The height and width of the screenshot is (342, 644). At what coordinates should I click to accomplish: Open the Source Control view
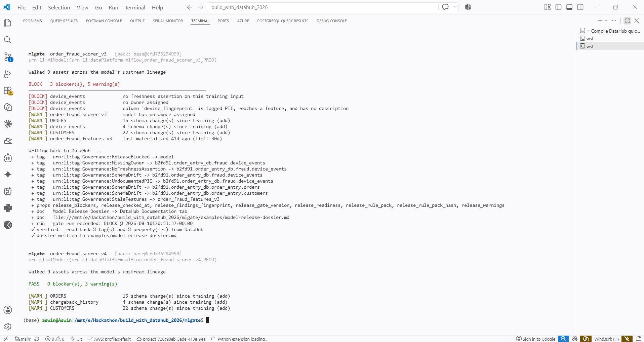pos(8,57)
